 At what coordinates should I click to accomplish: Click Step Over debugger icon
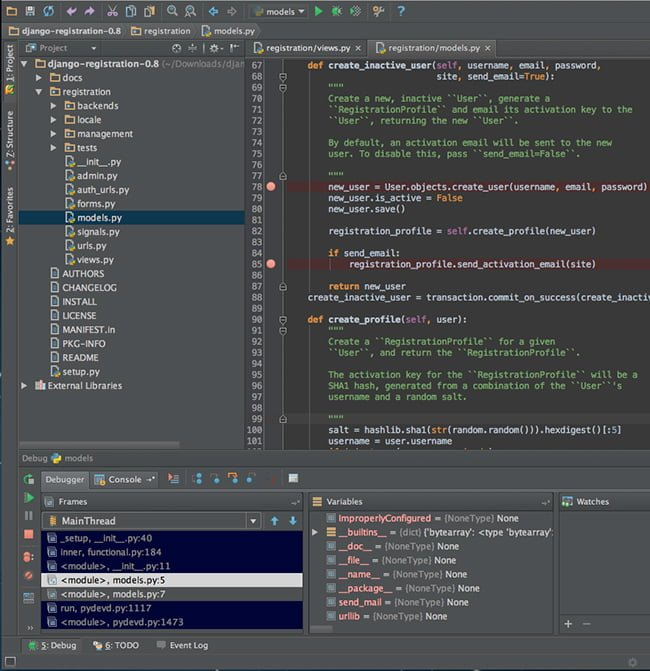click(x=197, y=479)
